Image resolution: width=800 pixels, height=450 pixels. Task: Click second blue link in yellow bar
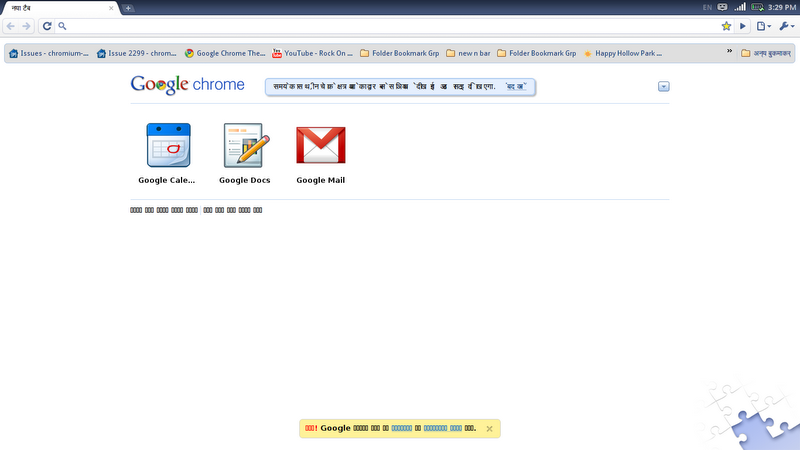[x=443, y=429]
